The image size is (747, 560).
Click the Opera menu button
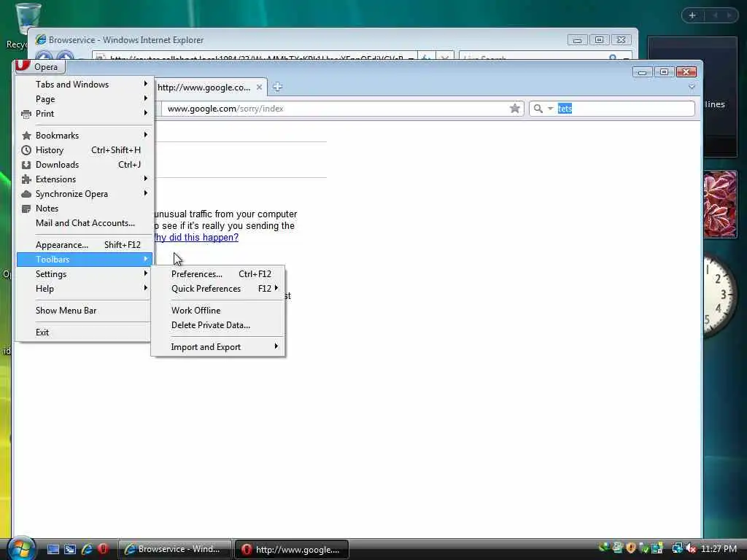coord(39,66)
